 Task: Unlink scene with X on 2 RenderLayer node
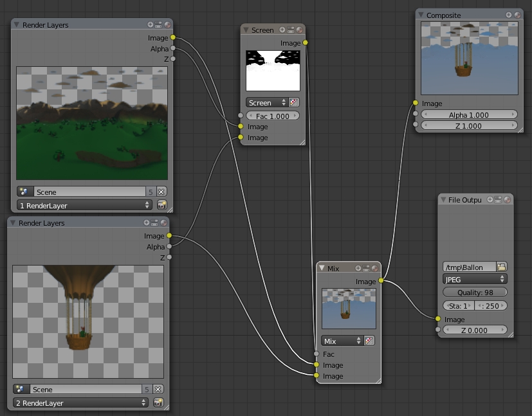click(158, 389)
